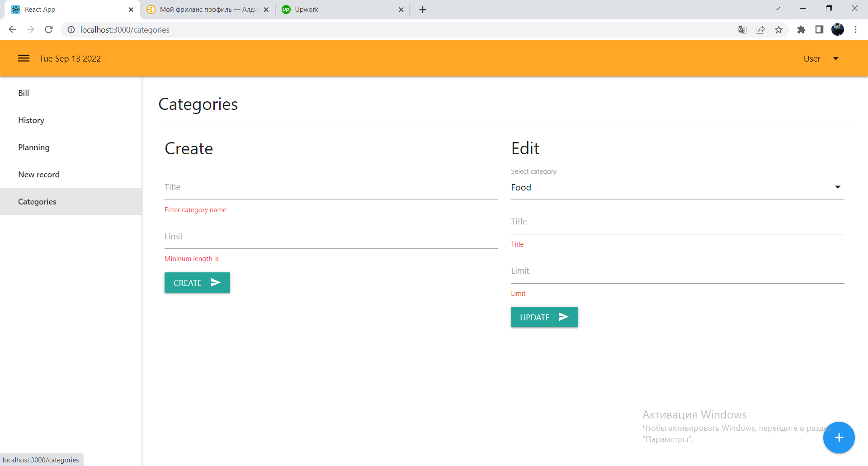868x466 pixels.
Task: Click the Categories page heading
Action: pos(198,104)
